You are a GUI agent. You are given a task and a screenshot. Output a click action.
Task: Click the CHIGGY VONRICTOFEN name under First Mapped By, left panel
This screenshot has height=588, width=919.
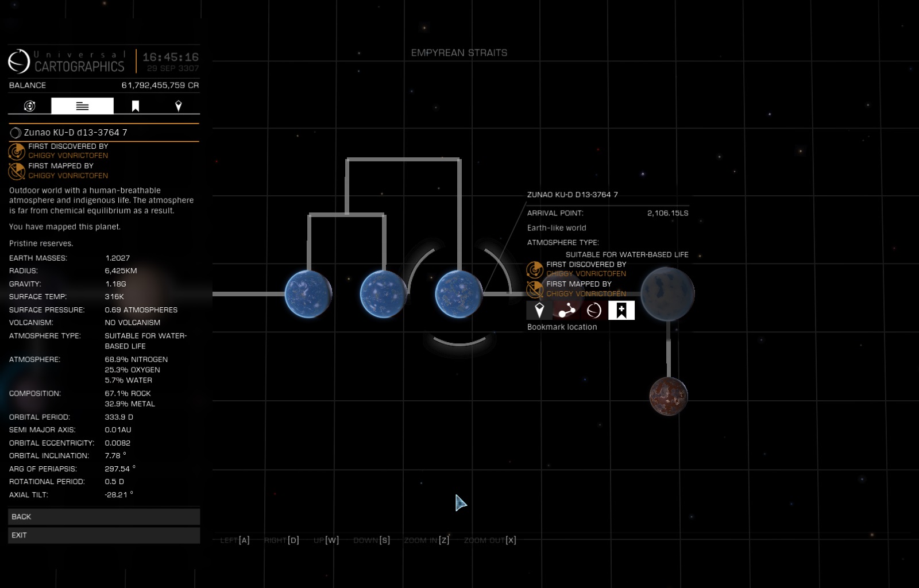(x=68, y=176)
